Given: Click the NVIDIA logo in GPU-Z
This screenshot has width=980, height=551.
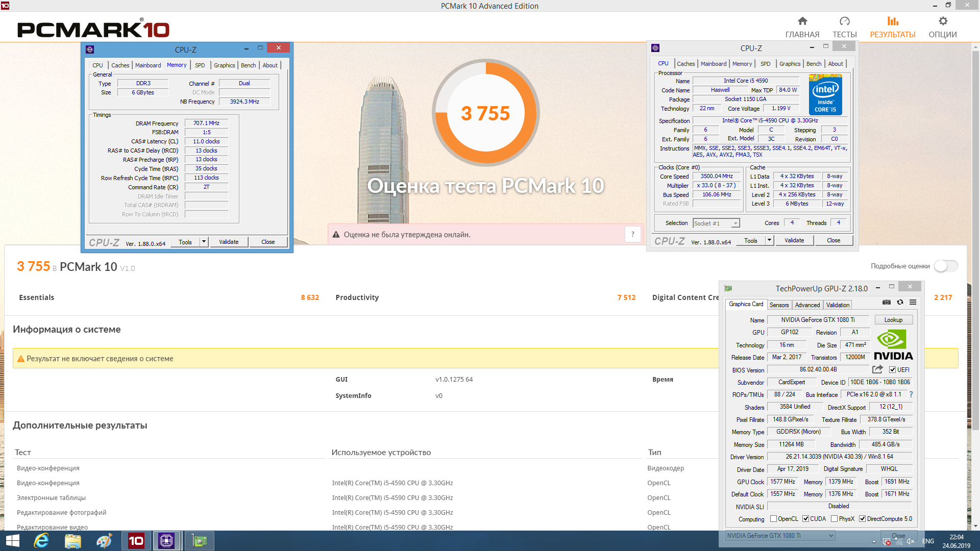Looking at the screenshot, I should click(x=893, y=345).
